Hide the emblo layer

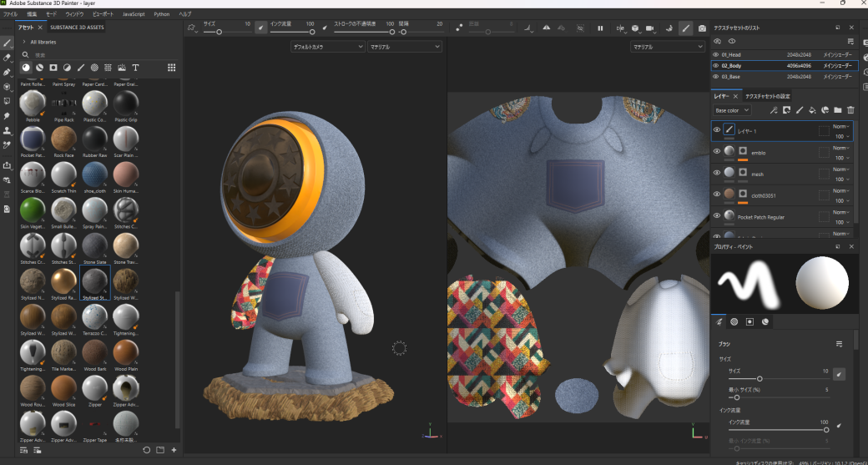(x=716, y=151)
